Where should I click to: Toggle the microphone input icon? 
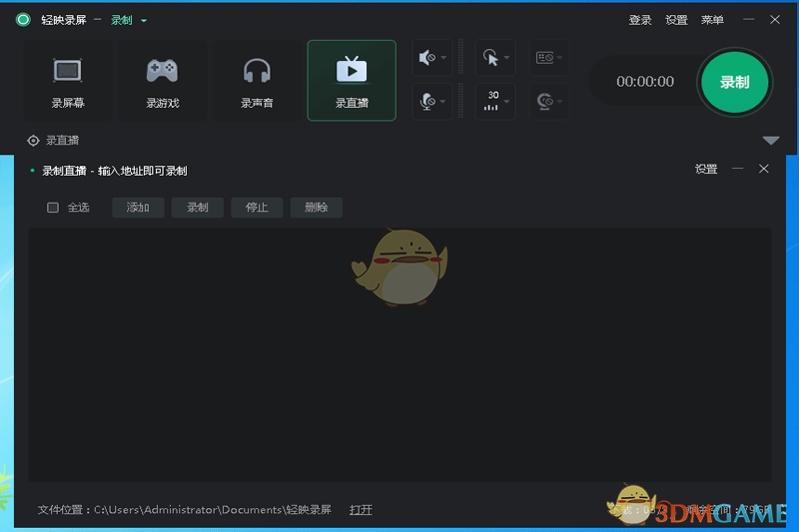click(426, 101)
